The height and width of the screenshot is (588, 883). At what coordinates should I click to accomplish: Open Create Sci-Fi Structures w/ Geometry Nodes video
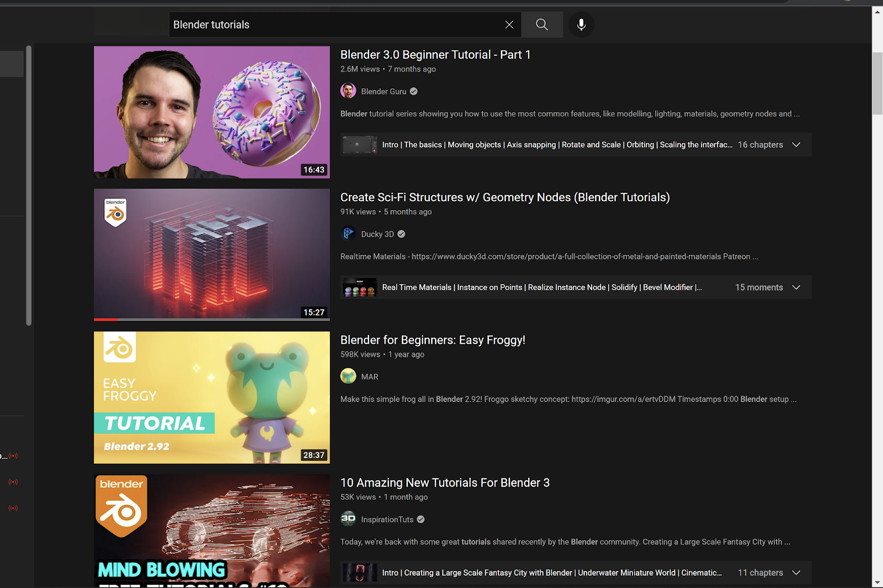[504, 197]
